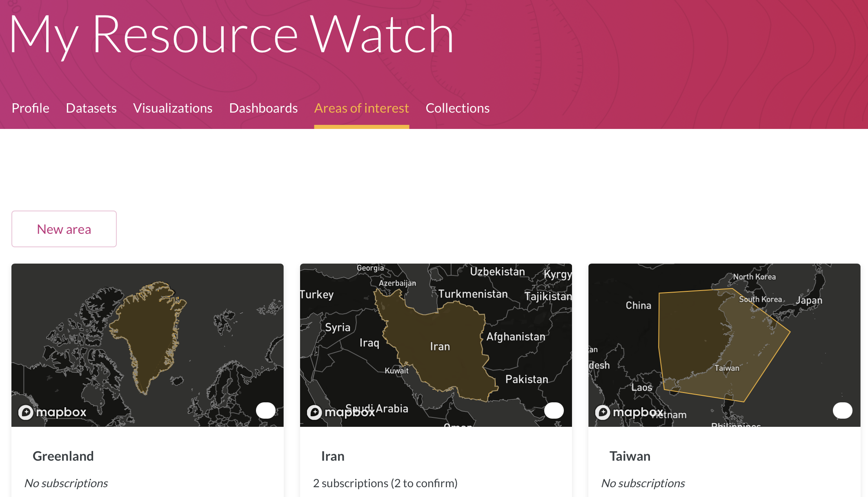The width and height of the screenshot is (868, 497).
Task: Switch to the Collections tab
Action: [457, 108]
